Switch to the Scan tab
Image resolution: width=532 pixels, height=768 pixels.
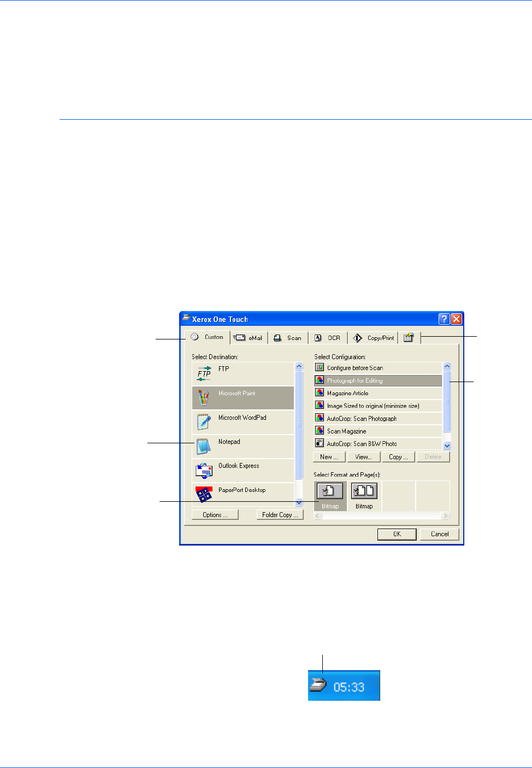tap(288, 338)
